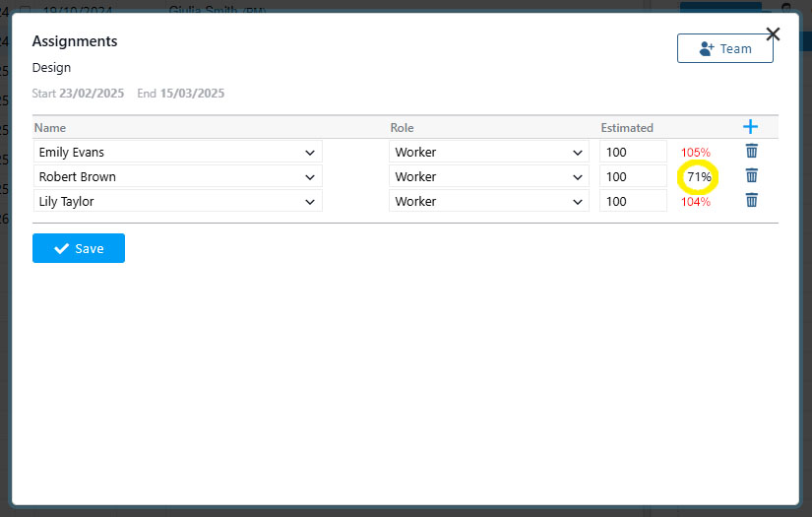Click the red 104% workload indicator

click(x=695, y=202)
